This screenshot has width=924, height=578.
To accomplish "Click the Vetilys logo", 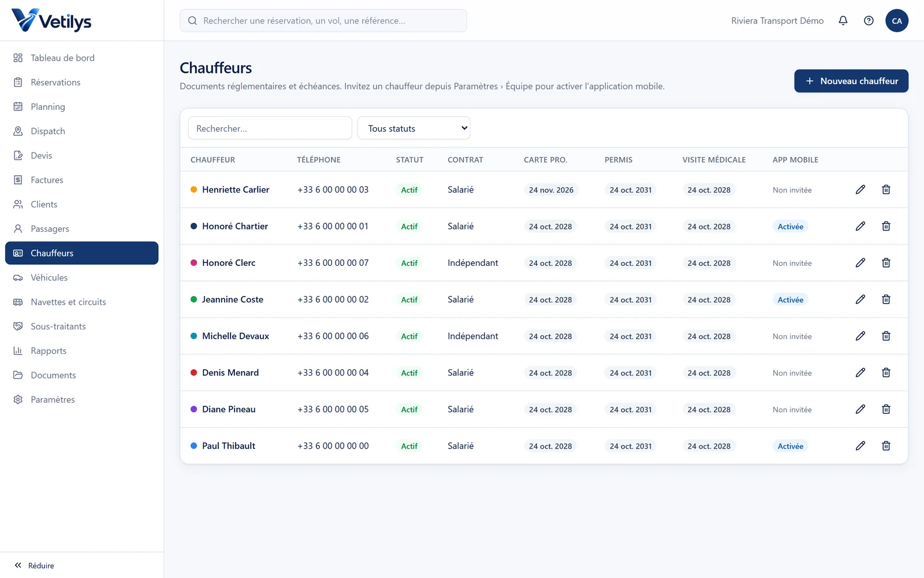I will point(51,21).
